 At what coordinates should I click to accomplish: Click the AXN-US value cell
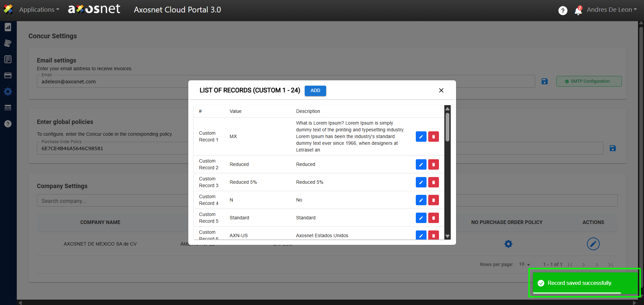(239, 235)
